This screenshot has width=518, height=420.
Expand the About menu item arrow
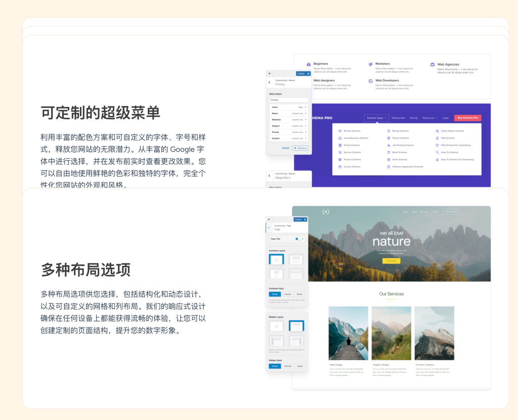(x=306, y=114)
